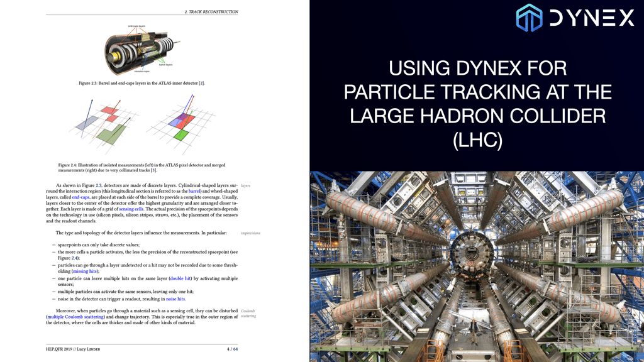The image size is (644, 362).
Task: Open the "end-caps" hyperlink
Action: (80, 197)
